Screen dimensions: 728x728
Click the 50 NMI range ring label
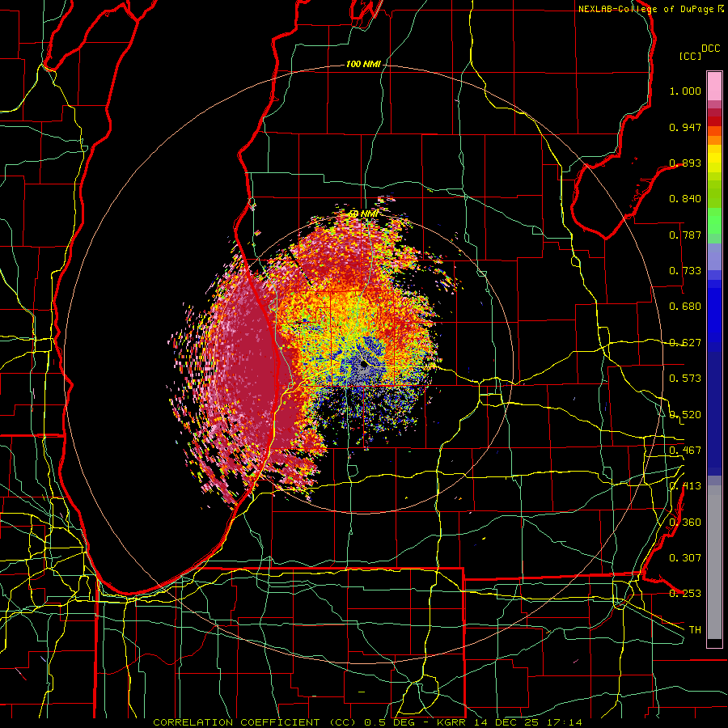pyautogui.click(x=363, y=214)
